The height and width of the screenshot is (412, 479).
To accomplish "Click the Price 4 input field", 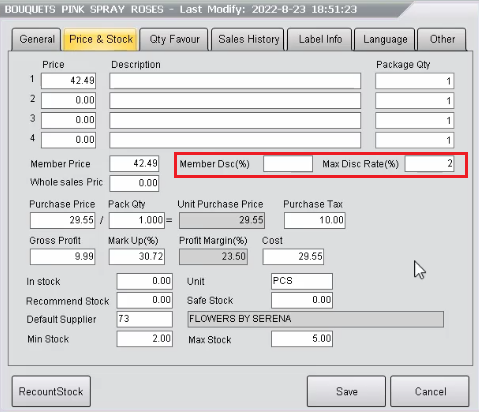I will [x=68, y=140].
